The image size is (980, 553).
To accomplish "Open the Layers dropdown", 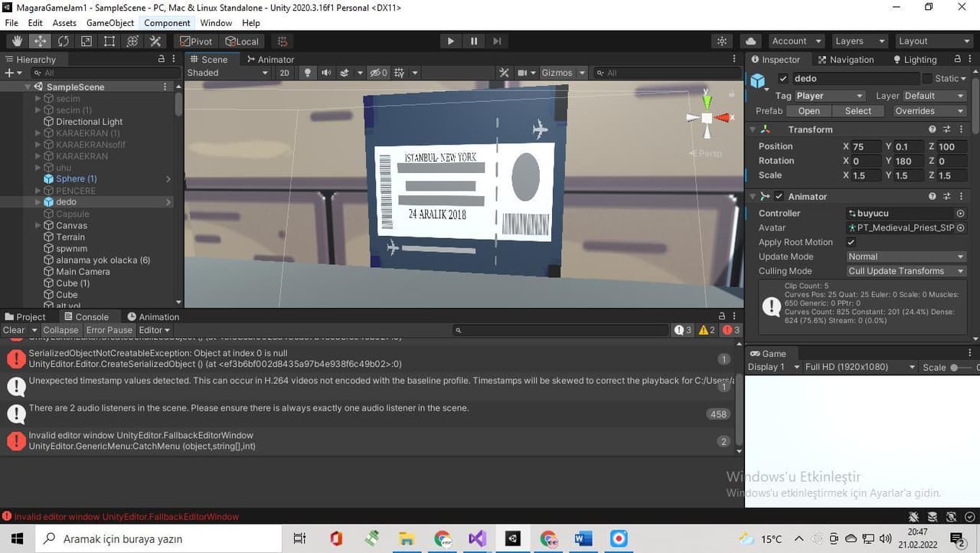I will (859, 41).
